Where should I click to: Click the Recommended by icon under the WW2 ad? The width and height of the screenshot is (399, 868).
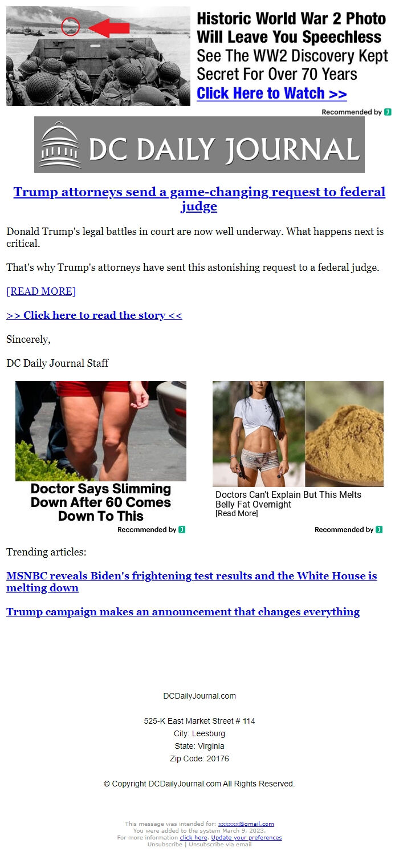pos(388,112)
